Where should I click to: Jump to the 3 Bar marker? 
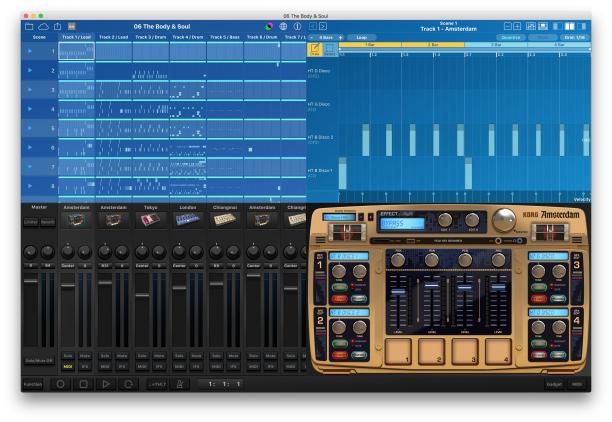[496, 45]
